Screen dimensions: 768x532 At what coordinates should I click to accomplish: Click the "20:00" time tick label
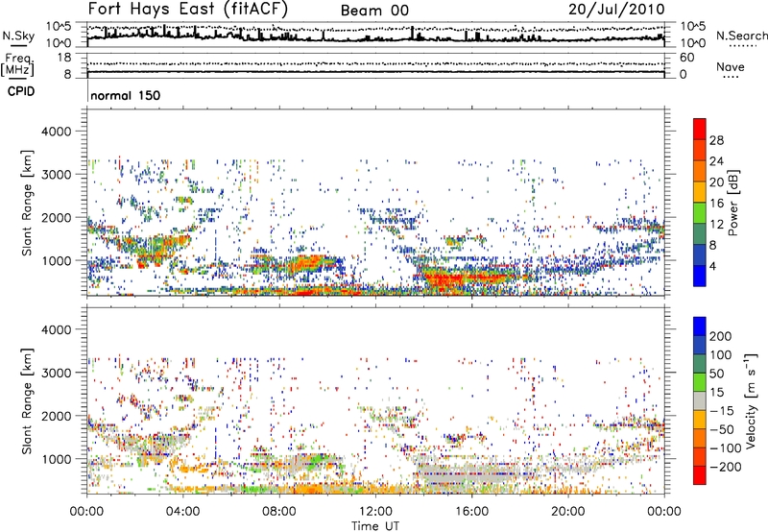pos(567,512)
